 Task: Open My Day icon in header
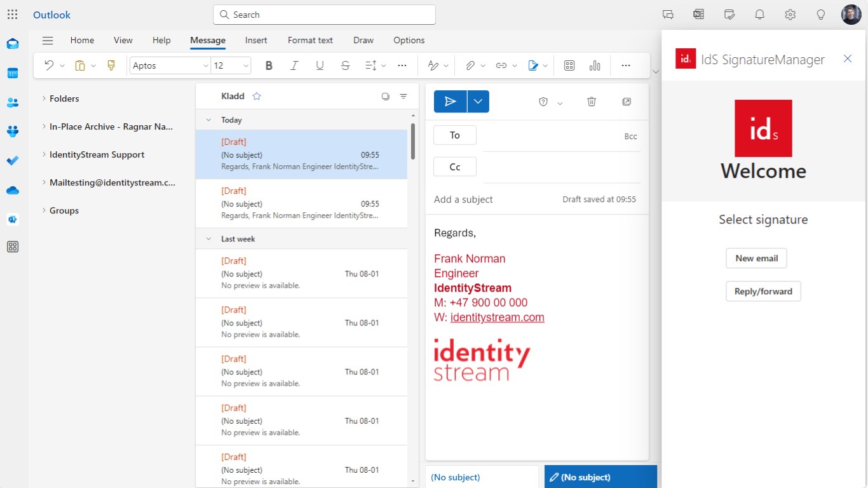729,15
